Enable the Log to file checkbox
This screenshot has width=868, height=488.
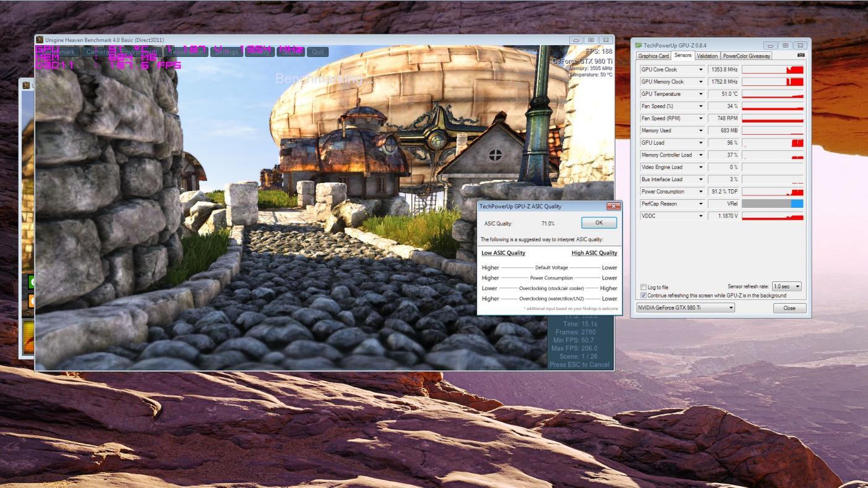tap(643, 287)
